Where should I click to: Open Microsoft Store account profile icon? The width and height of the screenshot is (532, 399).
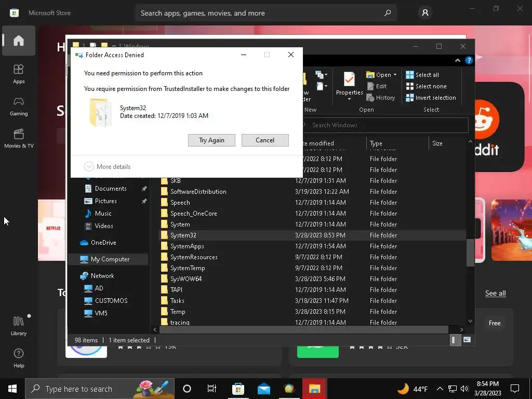pyautogui.click(x=425, y=13)
